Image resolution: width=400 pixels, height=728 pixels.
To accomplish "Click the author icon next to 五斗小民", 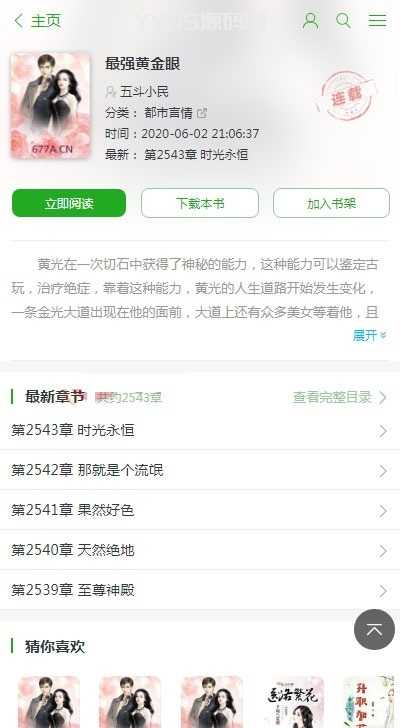I will pos(110,91).
